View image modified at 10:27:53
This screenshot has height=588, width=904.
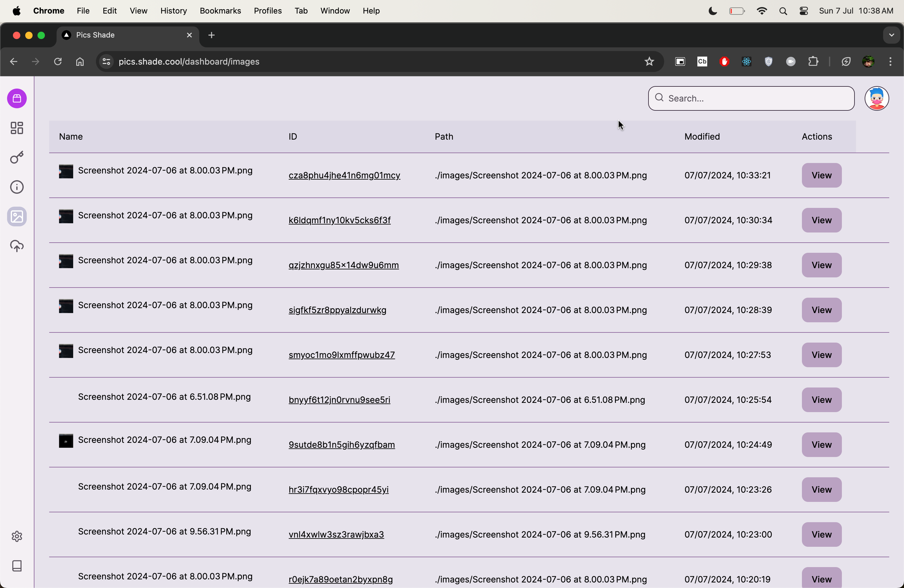coord(821,355)
